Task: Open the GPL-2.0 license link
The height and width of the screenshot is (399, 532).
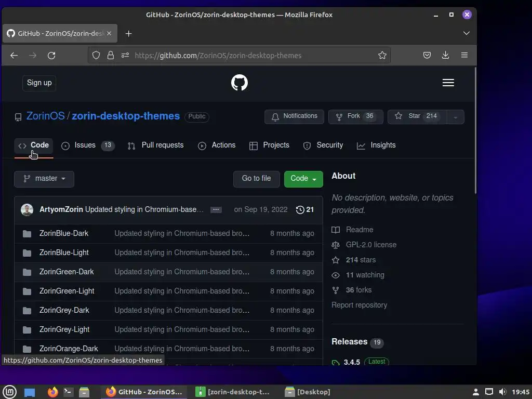Action: [x=371, y=245]
